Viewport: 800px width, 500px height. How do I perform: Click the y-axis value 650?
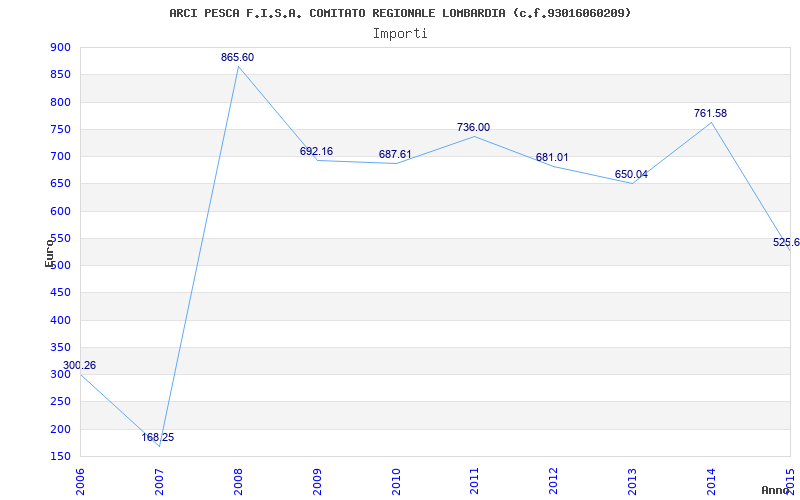[x=60, y=184]
